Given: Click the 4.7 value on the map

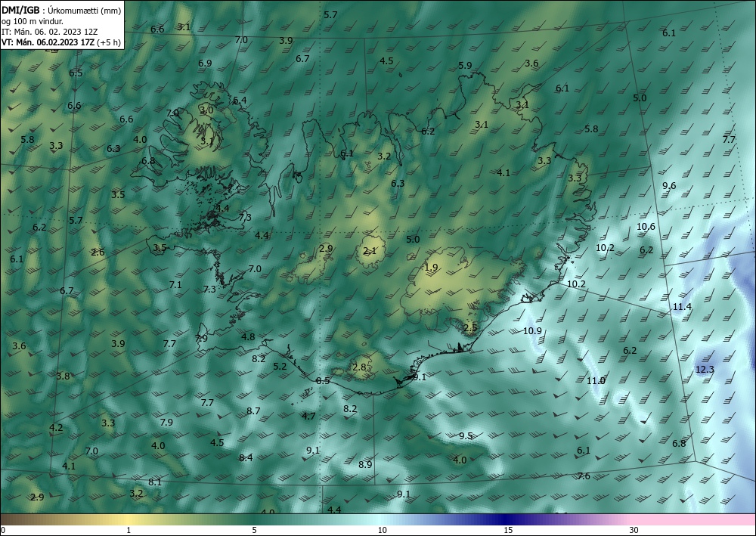Looking at the screenshot, I should click(308, 416).
